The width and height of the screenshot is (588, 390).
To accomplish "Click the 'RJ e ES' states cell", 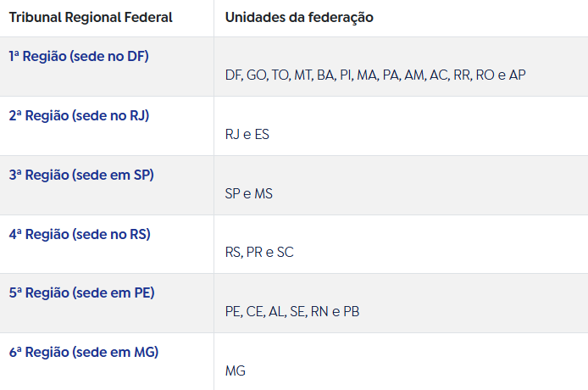I will [247, 134].
